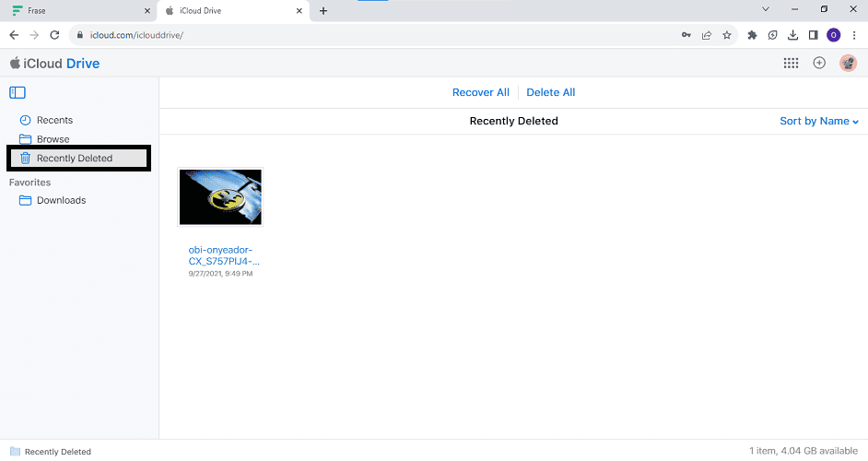Screen dimensions: 868x461
Task: Expand the Sort by Name dropdown
Action: (x=818, y=122)
